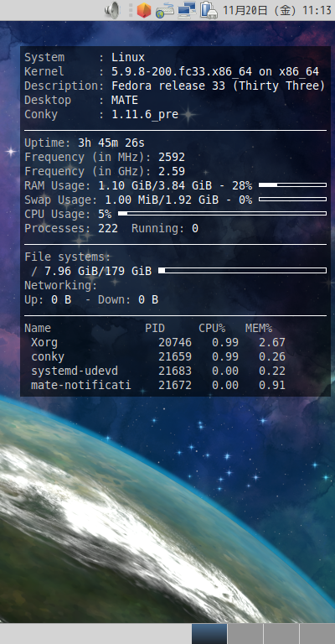Click the "Name" column header
Viewport: 335px width, 644px height.
click(x=38, y=328)
